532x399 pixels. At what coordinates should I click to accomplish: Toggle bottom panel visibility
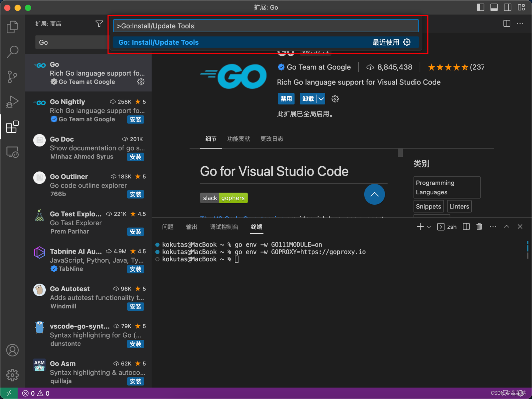coord(494,7)
